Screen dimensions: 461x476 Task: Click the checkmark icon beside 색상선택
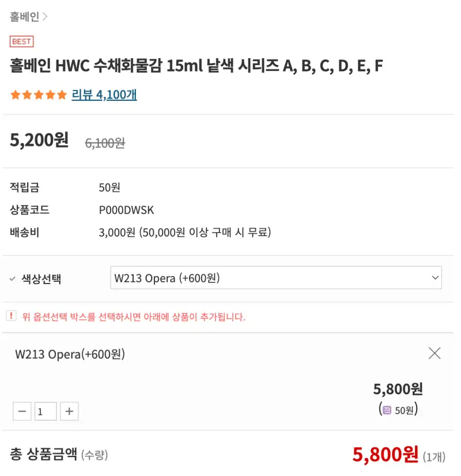[x=13, y=280]
